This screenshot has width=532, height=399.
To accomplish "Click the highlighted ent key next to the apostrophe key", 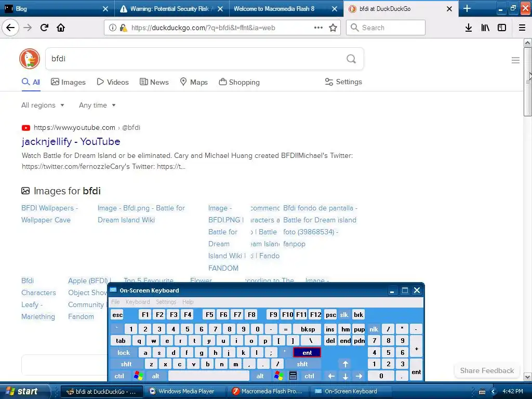I will click(x=307, y=353).
